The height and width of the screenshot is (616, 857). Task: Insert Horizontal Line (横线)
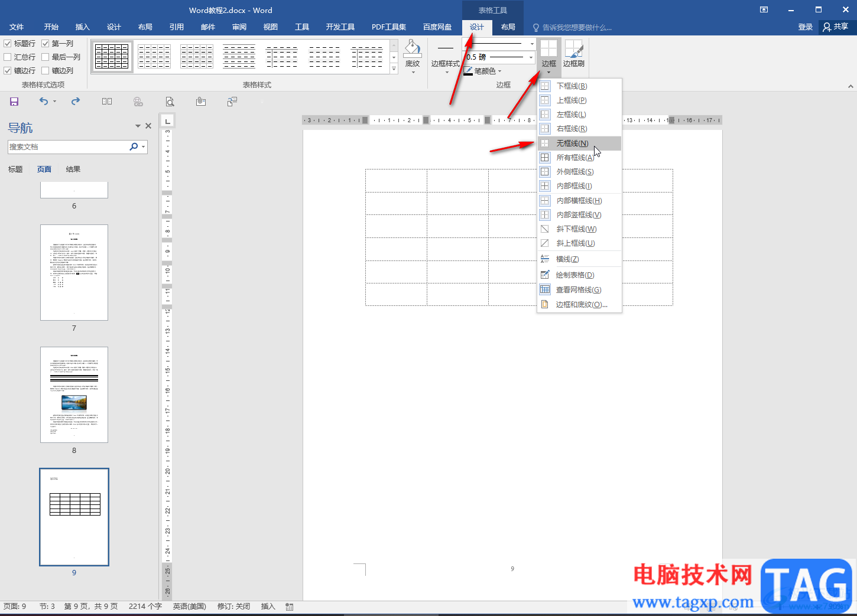tap(579, 259)
